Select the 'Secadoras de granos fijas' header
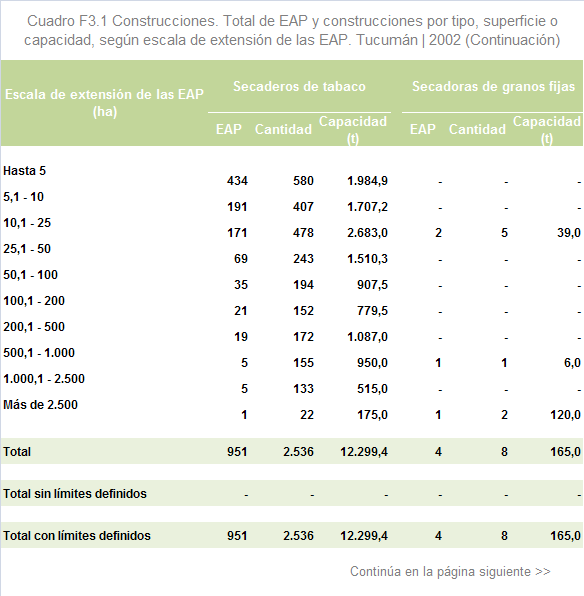Screen dimensions: 584x596 pyautogui.click(x=493, y=86)
